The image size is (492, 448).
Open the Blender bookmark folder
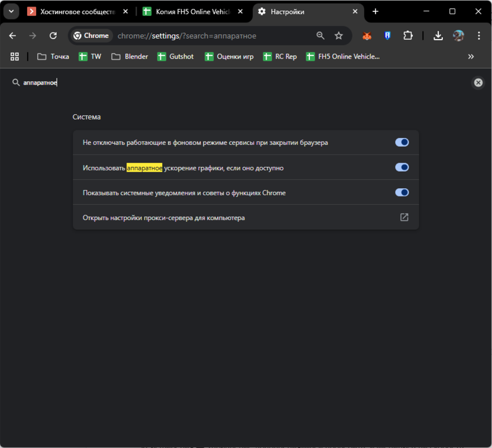[130, 56]
